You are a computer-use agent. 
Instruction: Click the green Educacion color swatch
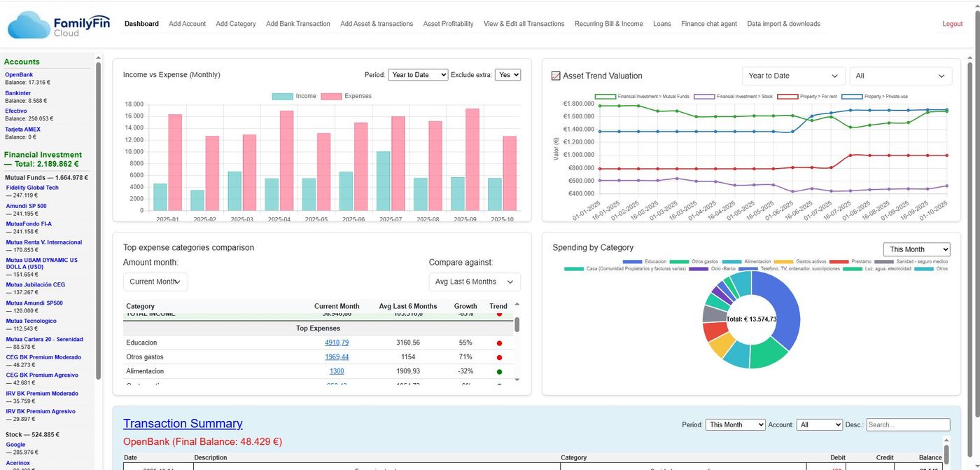pos(633,260)
